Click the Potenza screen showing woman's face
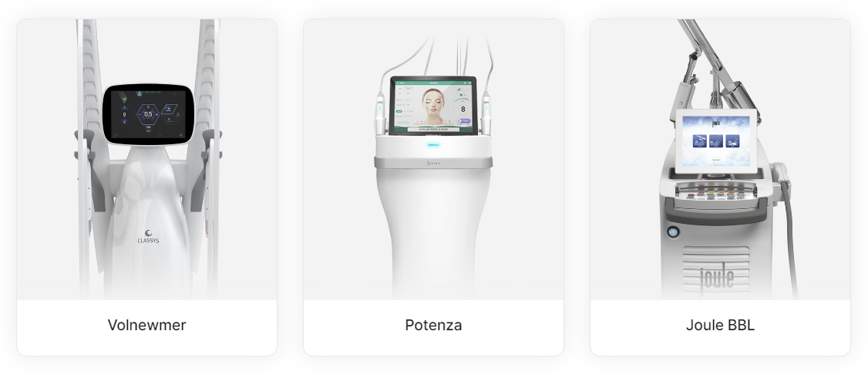 pyautogui.click(x=433, y=106)
